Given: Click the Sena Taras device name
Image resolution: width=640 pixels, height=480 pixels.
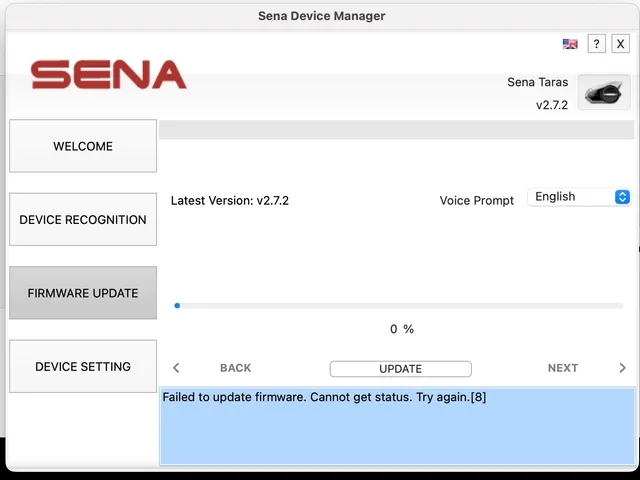Looking at the screenshot, I should coord(538,82).
